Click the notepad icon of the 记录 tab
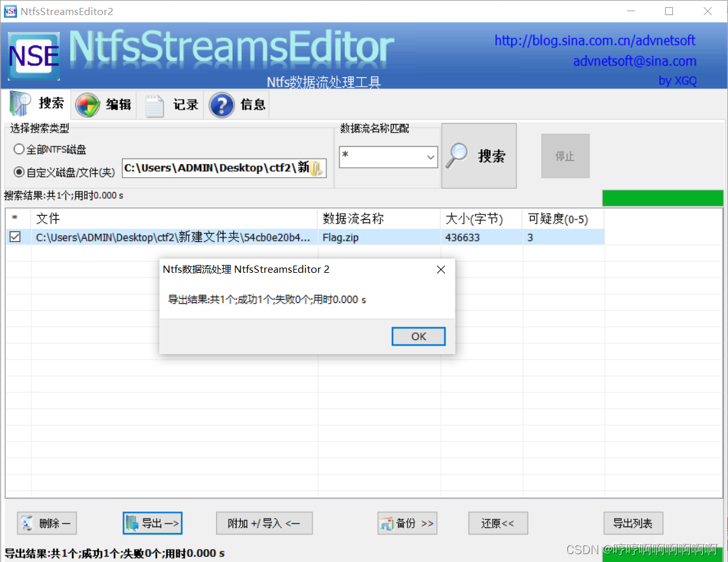Viewport: 728px width, 562px height. tap(155, 106)
